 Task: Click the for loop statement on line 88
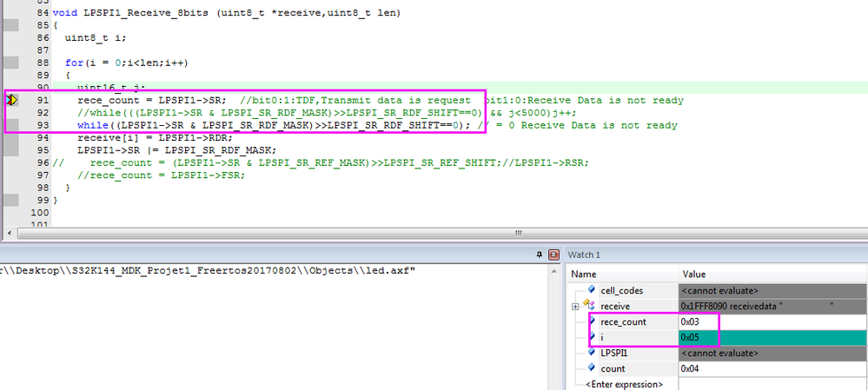click(x=127, y=63)
